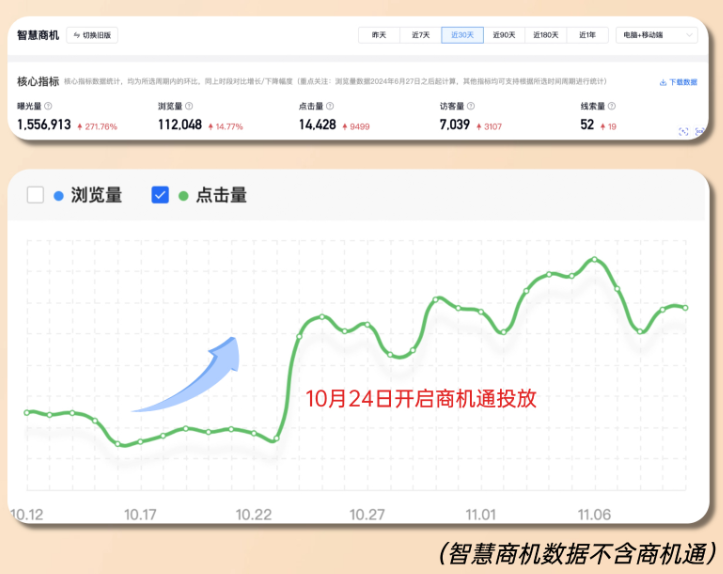Click the info icon next to 访客量
723x574 pixels.
click(471, 105)
